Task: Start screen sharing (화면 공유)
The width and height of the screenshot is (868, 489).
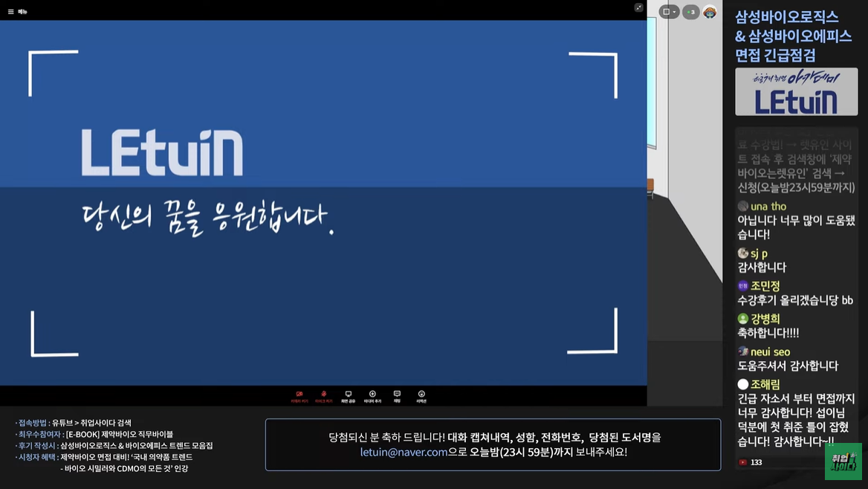Action: tap(348, 395)
